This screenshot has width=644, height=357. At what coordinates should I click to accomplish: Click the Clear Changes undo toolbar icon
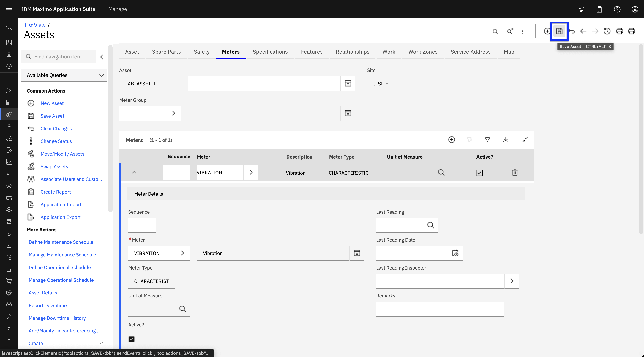point(572,31)
